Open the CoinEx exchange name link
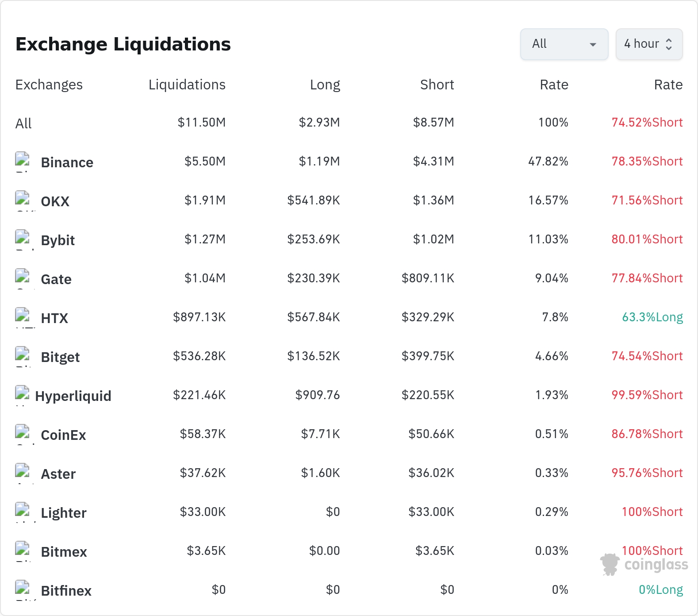The height and width of the screenshot is (616, 698). 63,435
